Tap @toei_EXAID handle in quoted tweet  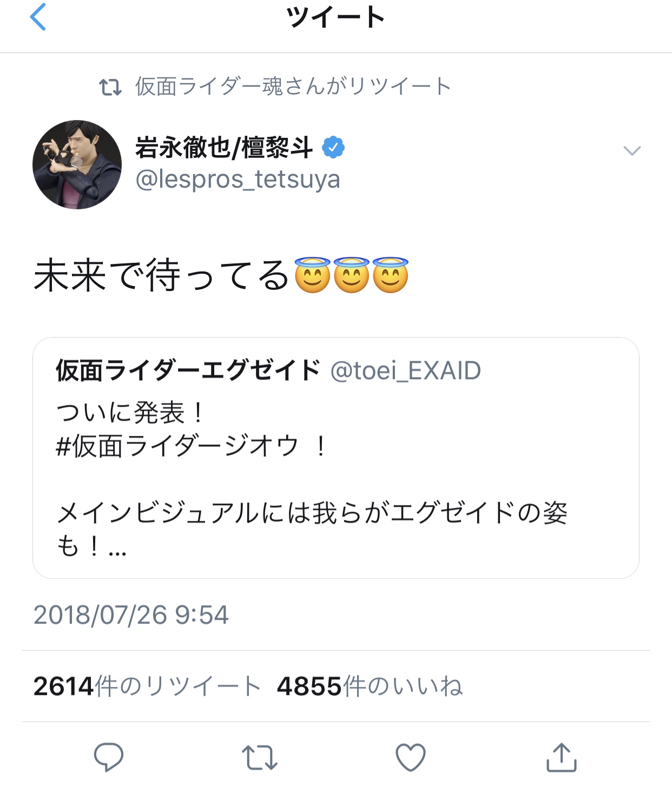tap(405, 371)
